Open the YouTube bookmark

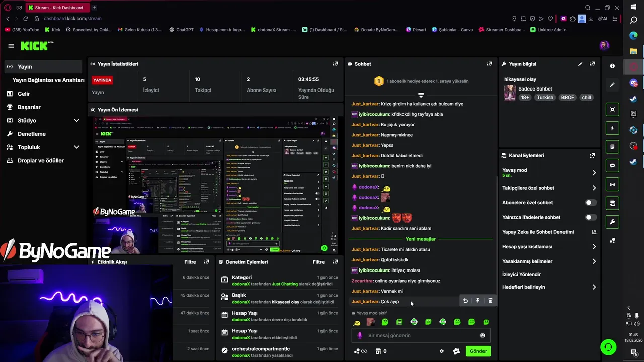click(22, 30)
